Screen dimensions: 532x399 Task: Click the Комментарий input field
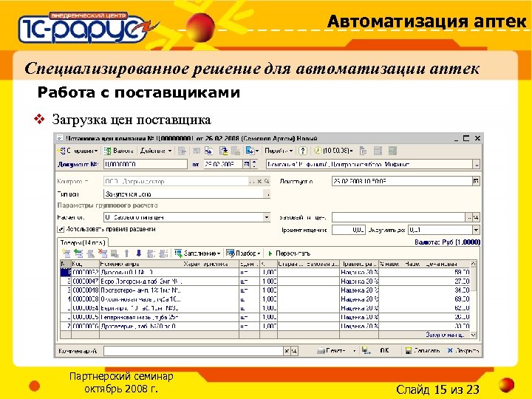click(x=193, y=351)
